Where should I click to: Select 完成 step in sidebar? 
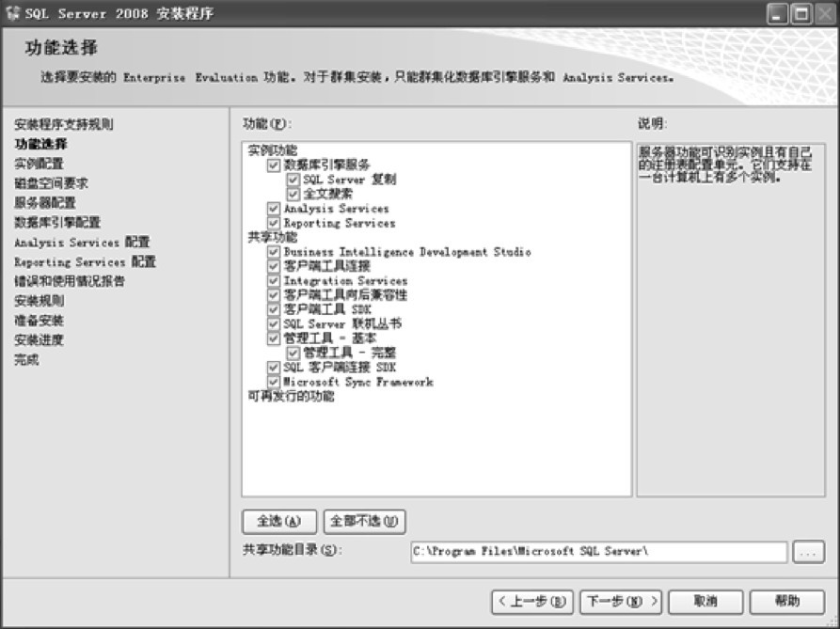pyautogui.click(x=26, y=360)
